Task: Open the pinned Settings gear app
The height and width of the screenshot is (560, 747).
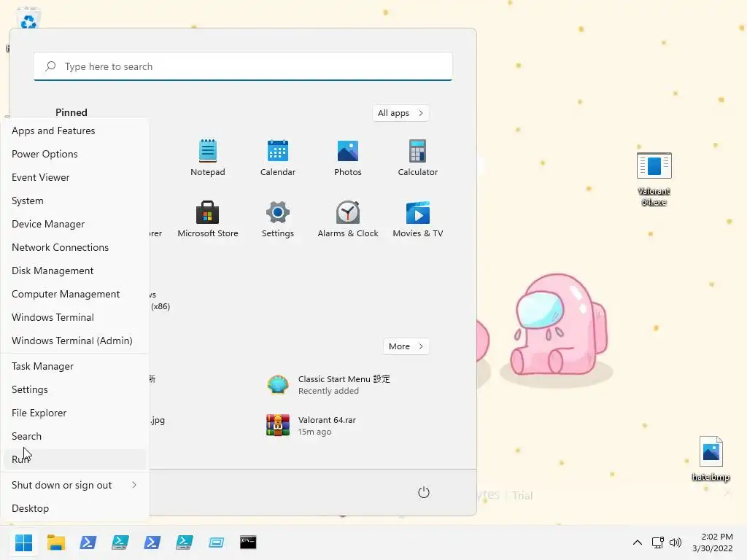Action: [278, 219]
